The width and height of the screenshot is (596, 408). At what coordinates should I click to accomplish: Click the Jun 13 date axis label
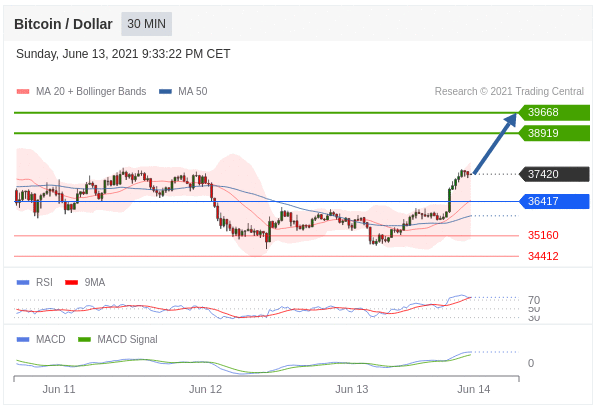coord(352,389)
